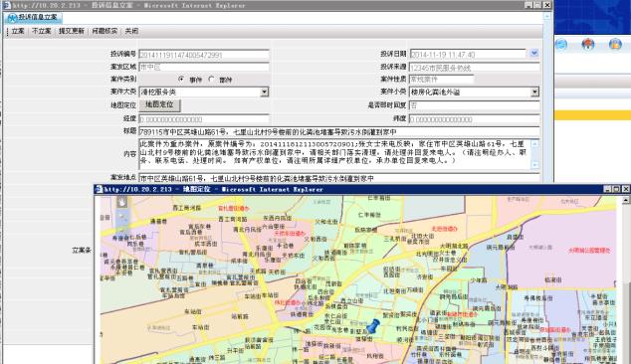Image resolution: width=631 pixels, height=364 pixels.
Task: Click the map zoom control below hand tool
Action: point(121,218)
